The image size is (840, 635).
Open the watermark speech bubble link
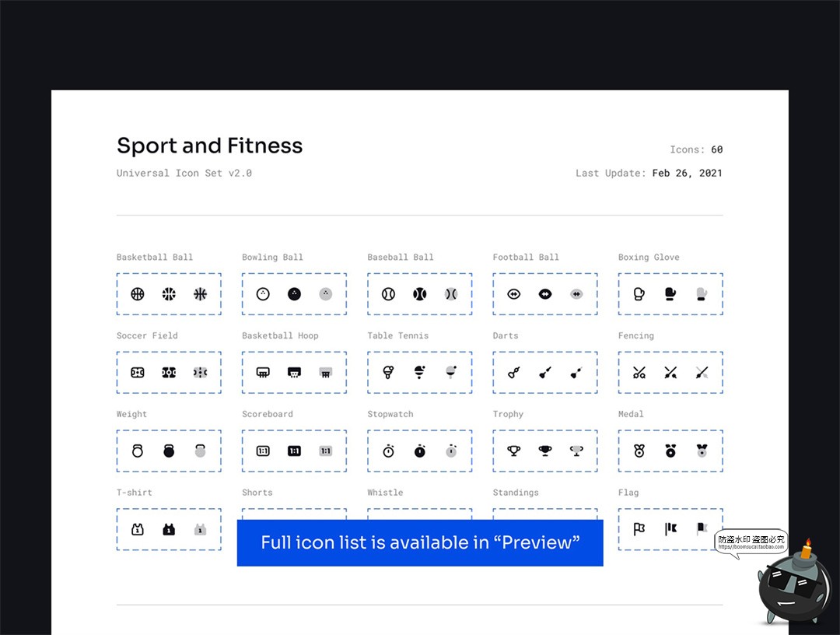pyautogui.click(x=751, y=542)
